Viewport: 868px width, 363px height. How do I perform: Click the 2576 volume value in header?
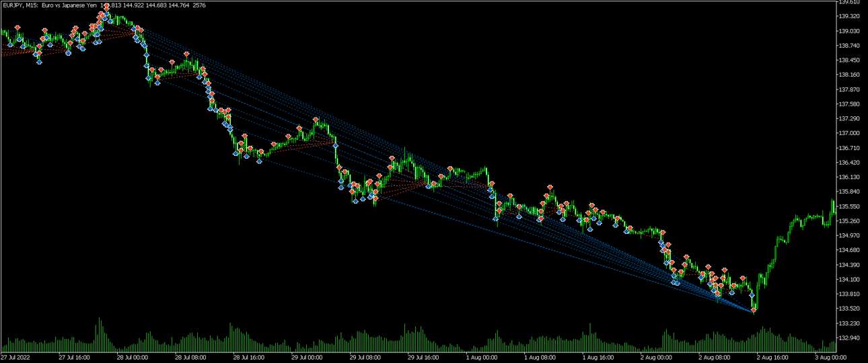198,5
